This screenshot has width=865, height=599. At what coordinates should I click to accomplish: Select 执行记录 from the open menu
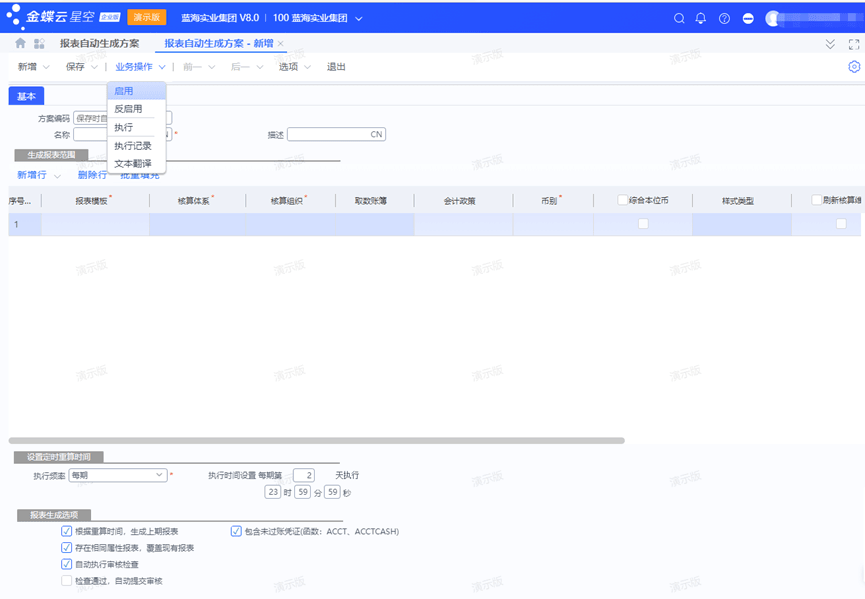134,145
